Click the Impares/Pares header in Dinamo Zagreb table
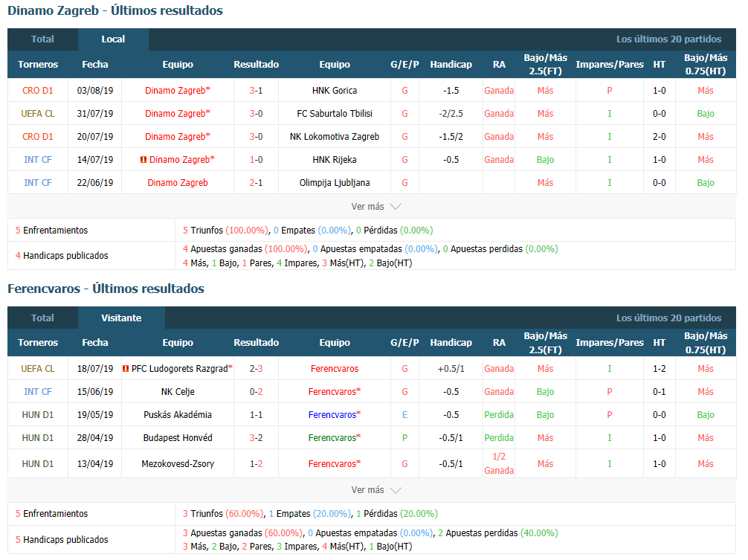748x560 pixels. click(610, 65)
